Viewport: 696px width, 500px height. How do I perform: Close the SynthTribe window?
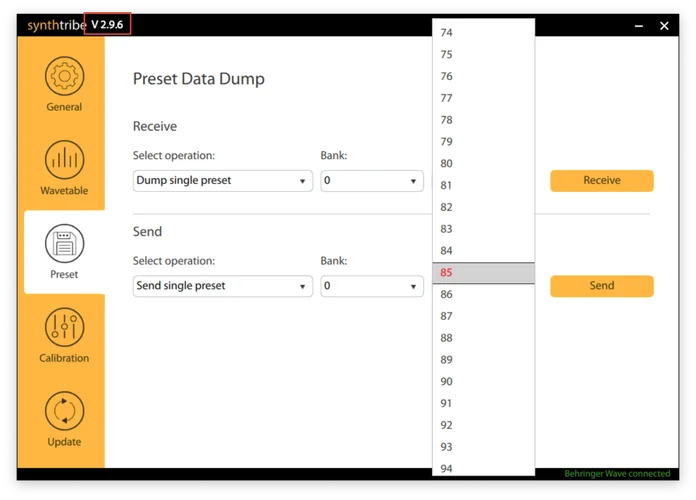[664, 26]
